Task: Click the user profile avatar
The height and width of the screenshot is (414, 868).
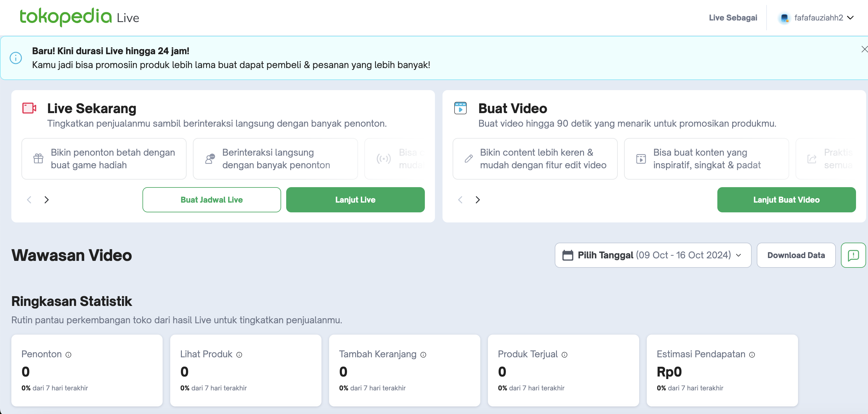Action: (784, 18)
